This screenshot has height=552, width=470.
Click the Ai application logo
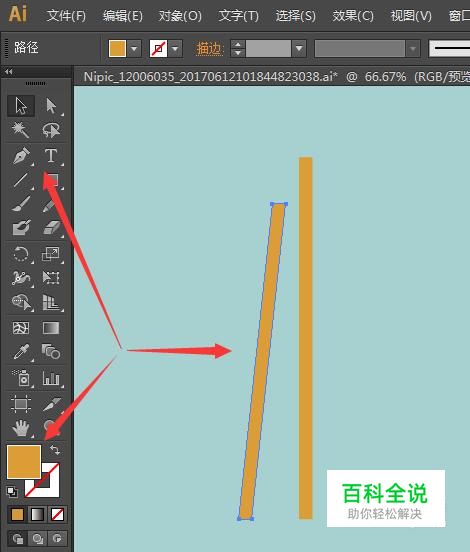[x=18, y=14]
